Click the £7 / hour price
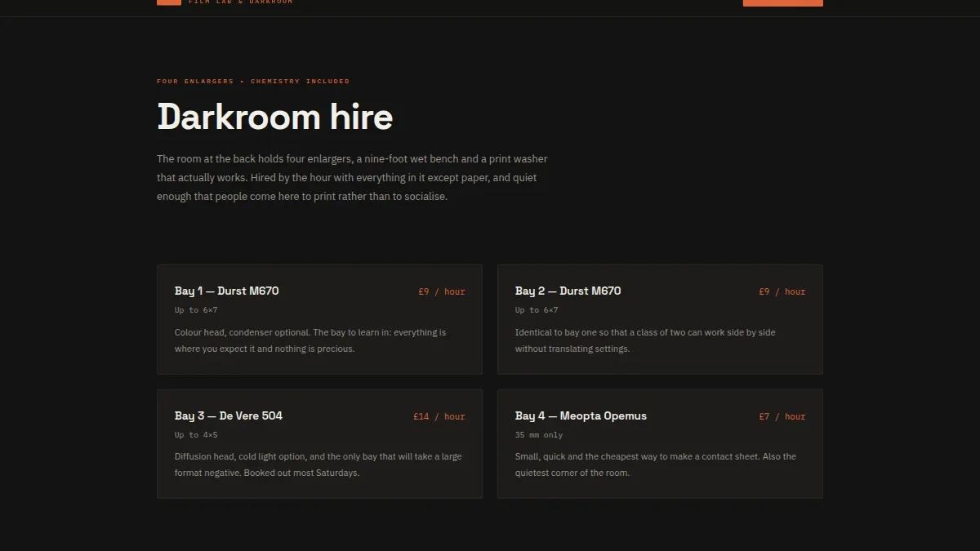This screenshot has height=551, width=980. click(x=782, y=416)
